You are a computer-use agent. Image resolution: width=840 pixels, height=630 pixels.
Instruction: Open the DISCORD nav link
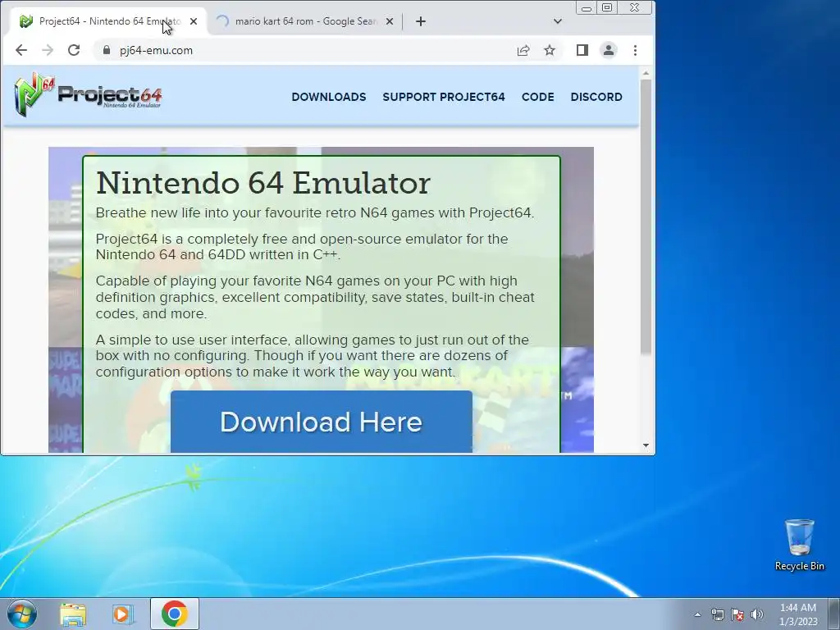coord(596,97)
